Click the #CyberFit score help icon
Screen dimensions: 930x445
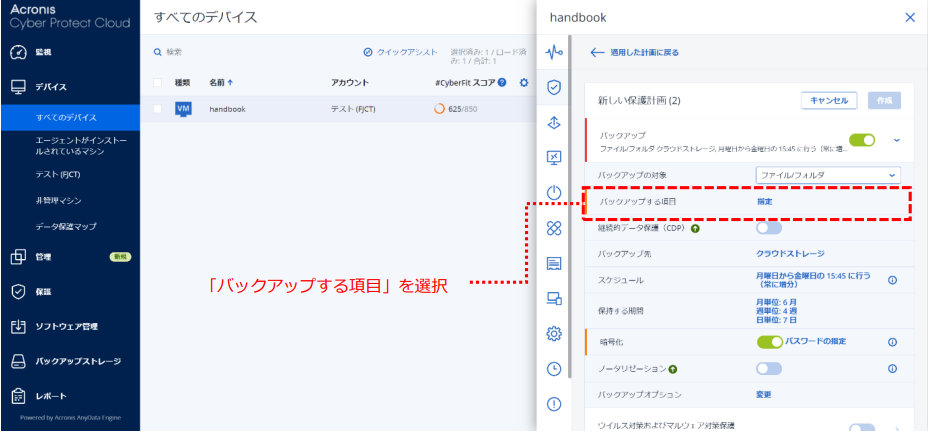[502, 82]
